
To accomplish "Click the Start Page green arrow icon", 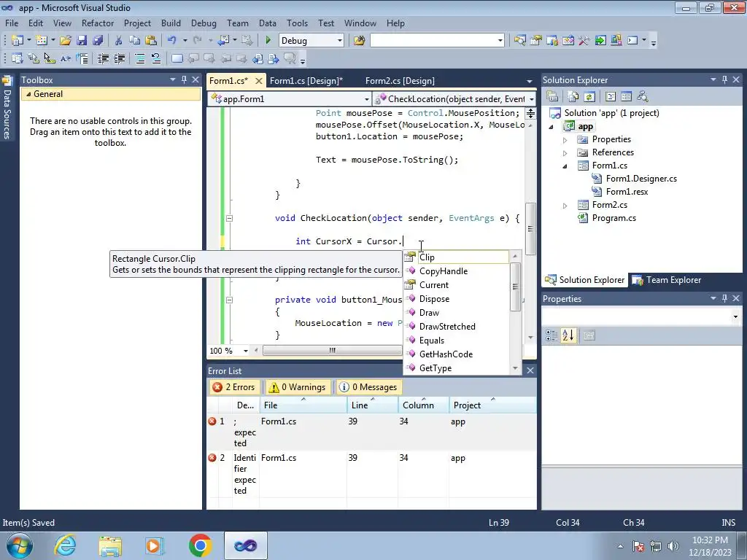I will (600, 41).
